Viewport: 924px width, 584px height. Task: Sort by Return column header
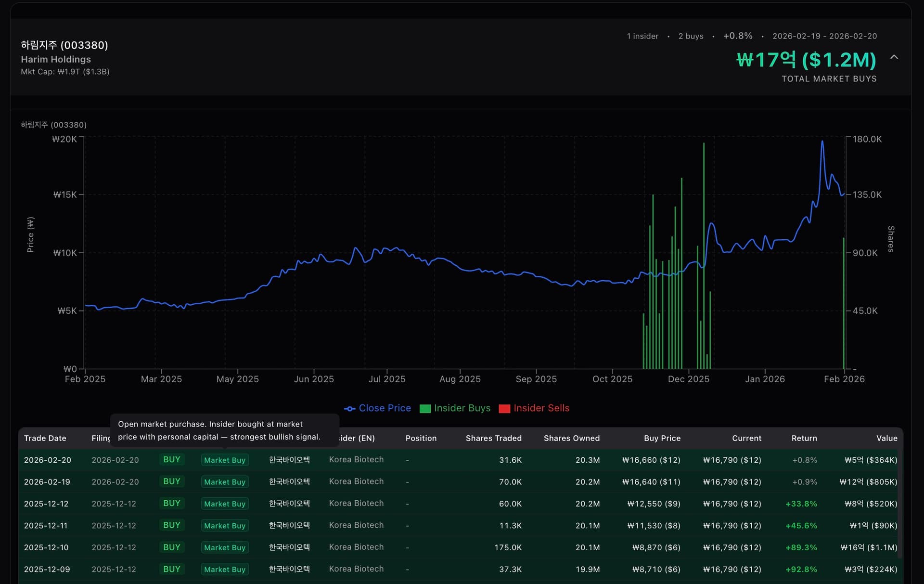click(804, 438)
